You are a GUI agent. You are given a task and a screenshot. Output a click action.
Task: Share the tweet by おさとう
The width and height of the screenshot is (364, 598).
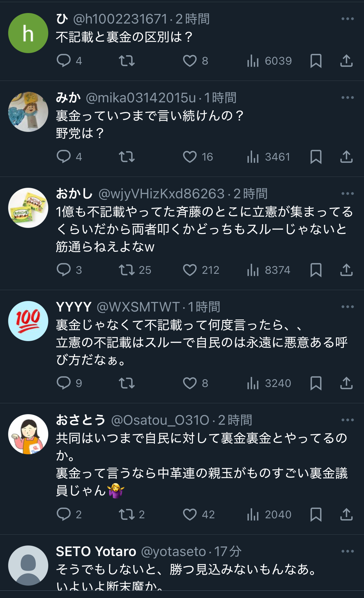click(346, 514)
